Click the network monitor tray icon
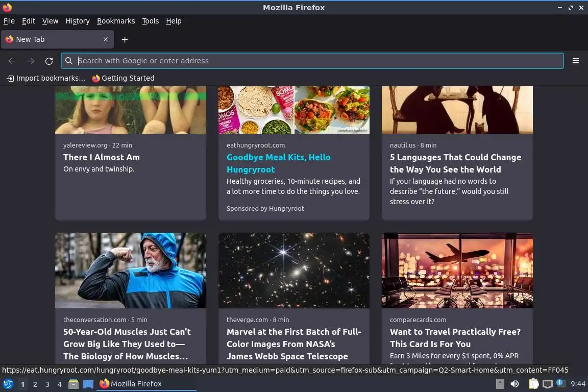588x392 pixels. 548,384
